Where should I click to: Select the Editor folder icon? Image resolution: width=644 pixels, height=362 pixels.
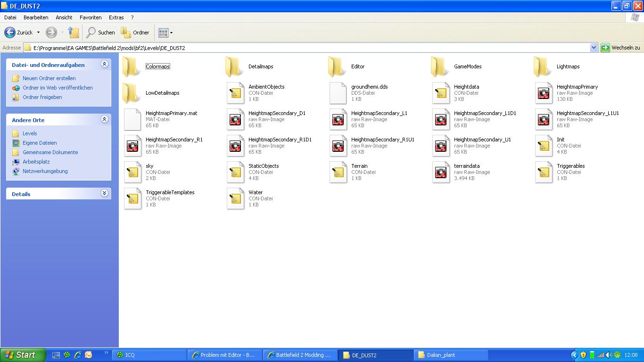coord(337,66)
